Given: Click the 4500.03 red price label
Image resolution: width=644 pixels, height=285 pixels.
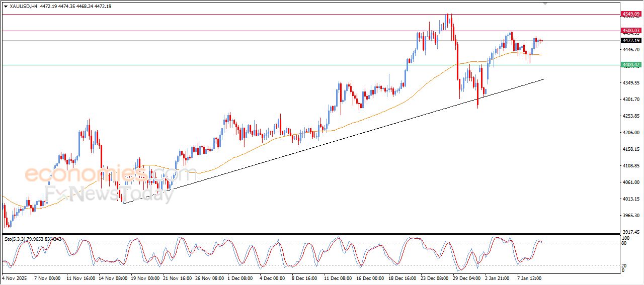Looking at the screenshot, I should point(630,31).
